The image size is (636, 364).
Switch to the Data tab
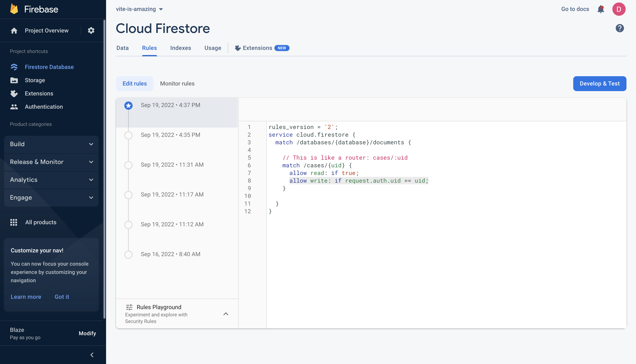coord(122,48)
